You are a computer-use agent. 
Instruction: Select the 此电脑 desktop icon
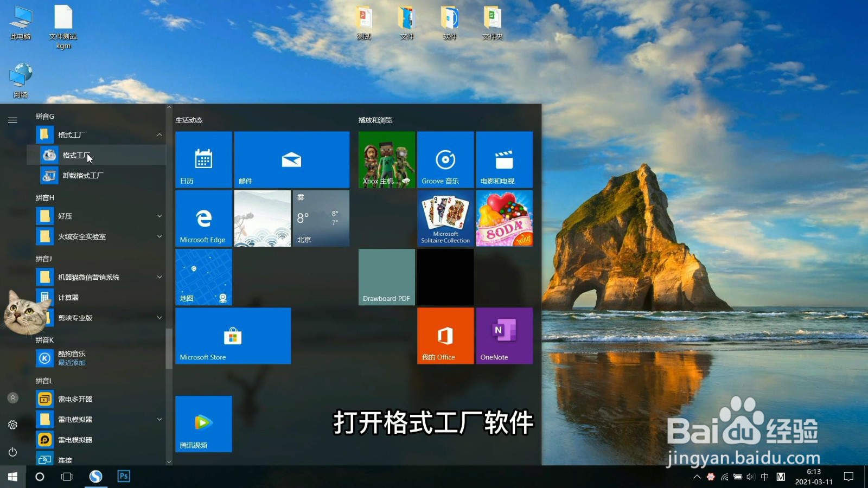pos(21,23)
